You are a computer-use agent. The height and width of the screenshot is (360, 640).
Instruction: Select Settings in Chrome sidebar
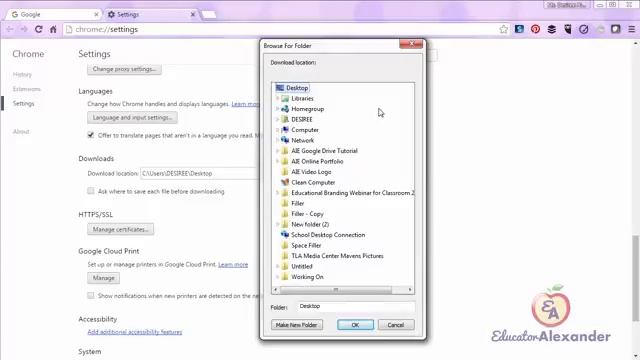coord(23,104)
